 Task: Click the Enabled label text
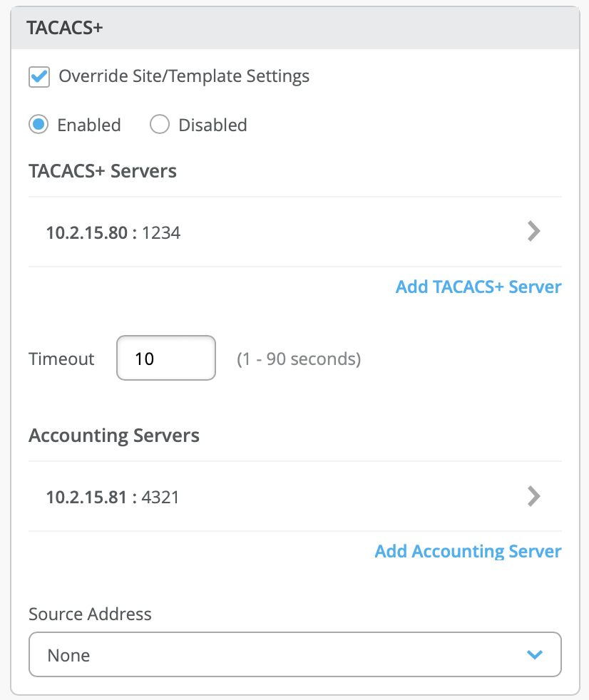[89, 125]
